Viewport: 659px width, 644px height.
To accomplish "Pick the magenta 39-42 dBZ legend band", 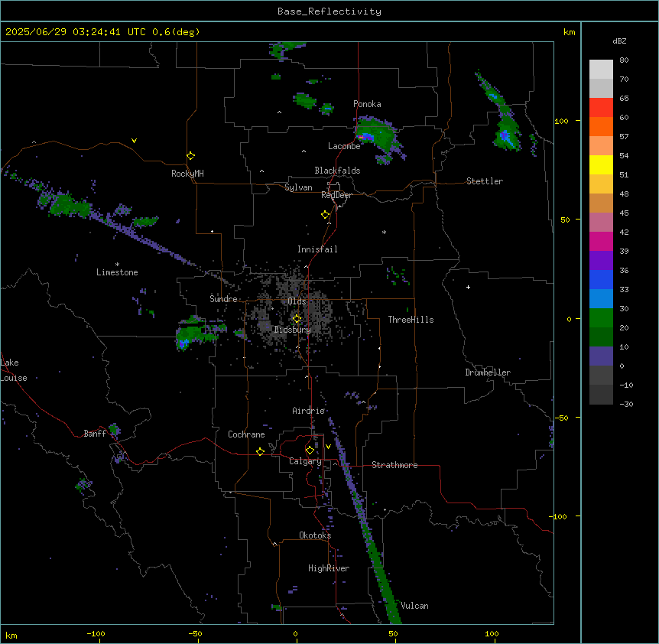I will [x=601, y=241].
